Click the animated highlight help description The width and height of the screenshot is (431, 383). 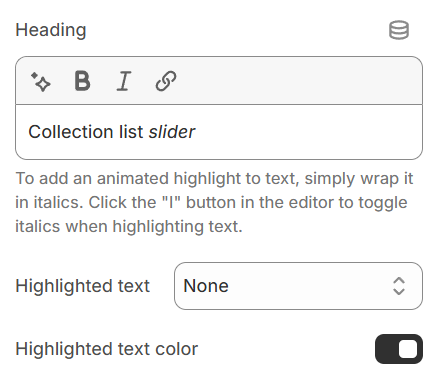tap(214, 202)
